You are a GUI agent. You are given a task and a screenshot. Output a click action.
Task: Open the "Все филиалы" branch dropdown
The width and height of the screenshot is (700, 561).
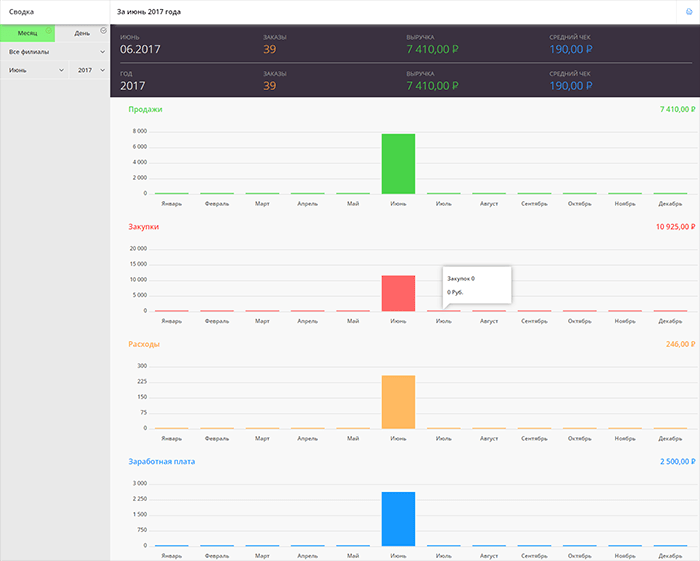point(54,51)
